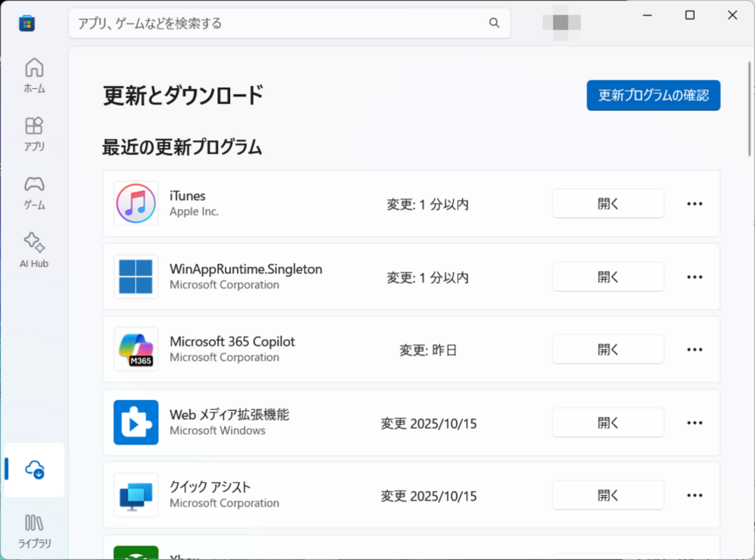755x560 pixels.
Task: Open more options for Web メディア拡張機能
Action: 695,422
